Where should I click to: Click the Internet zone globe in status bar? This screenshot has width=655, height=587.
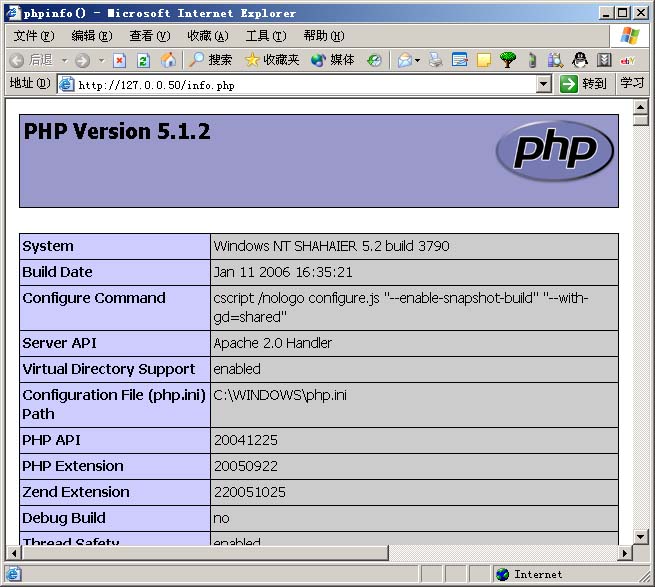(503, 574)
